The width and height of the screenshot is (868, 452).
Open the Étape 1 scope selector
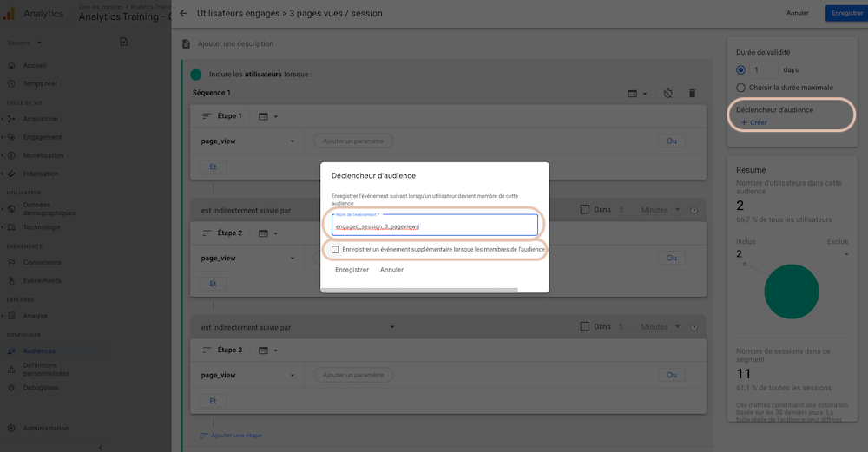[268, 116]
